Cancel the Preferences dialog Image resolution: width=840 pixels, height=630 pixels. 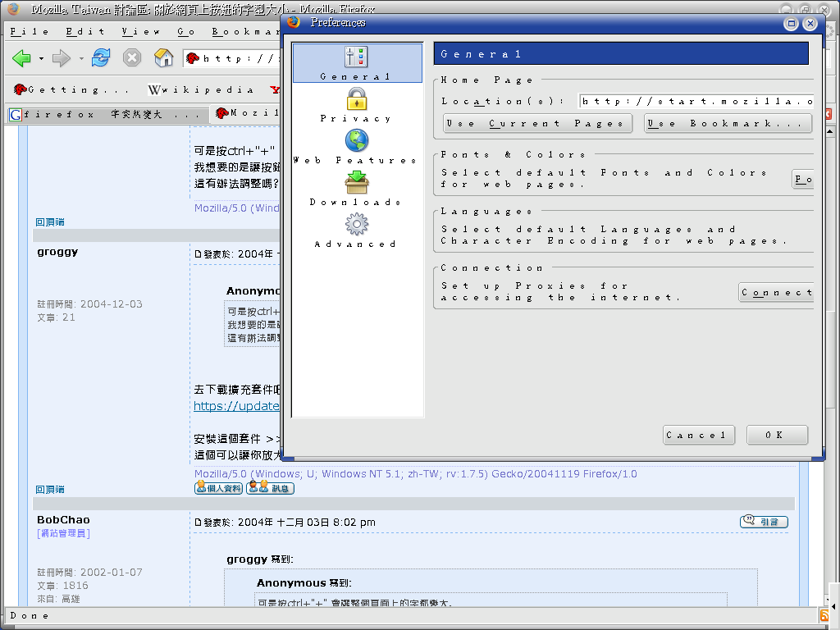point(698,436)
